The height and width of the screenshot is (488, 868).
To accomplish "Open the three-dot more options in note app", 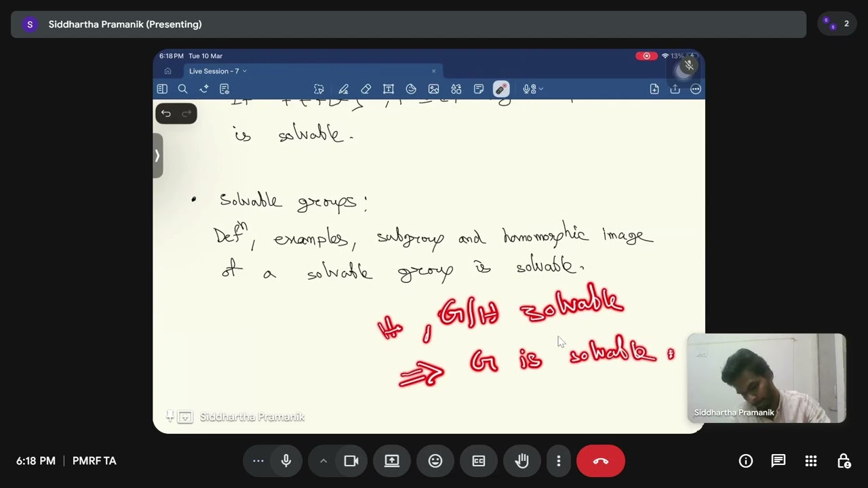I will coord(696,89).
